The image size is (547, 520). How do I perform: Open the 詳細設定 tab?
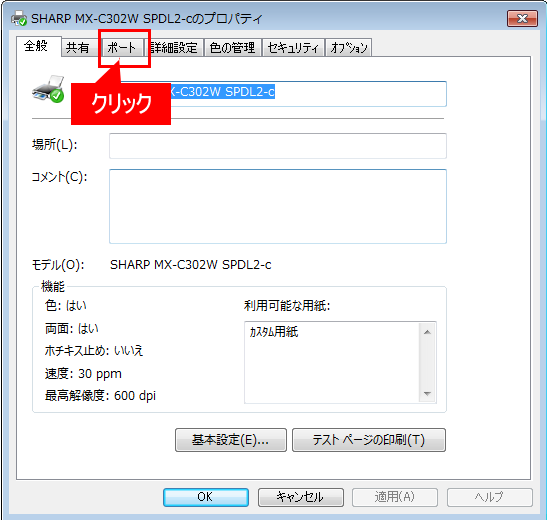[x=173, y=47]
